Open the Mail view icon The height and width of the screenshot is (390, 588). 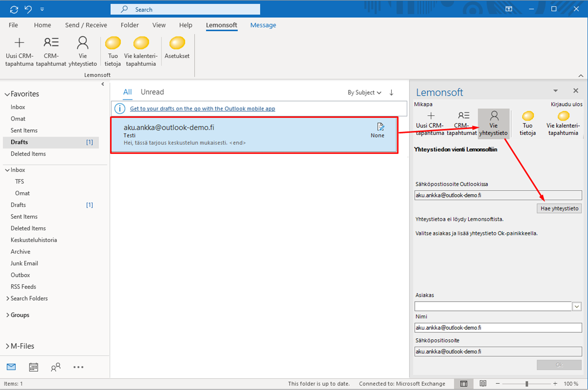11,367
